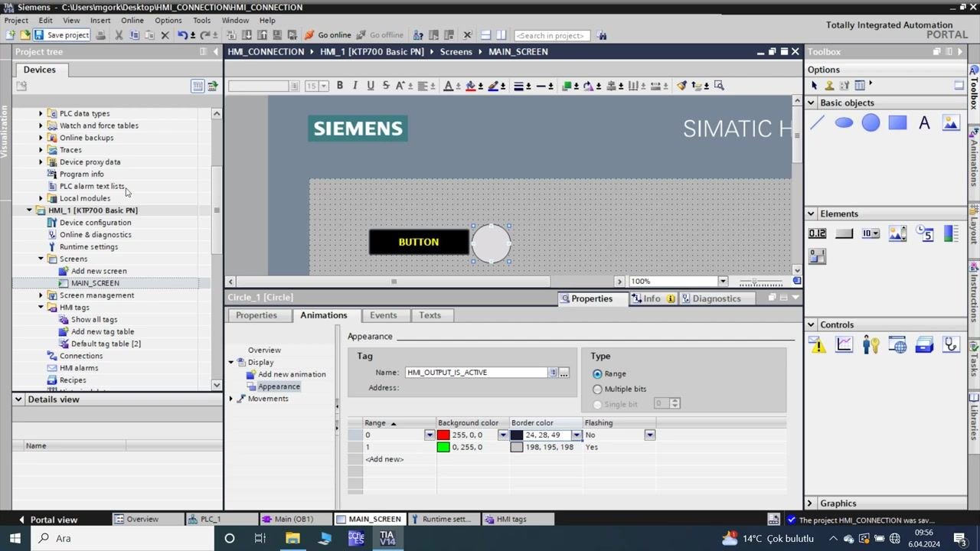Image resolution: width=980 pixels, height=551 pixels.
Task: Select the Range type radio button
Action: pos(597,374)
